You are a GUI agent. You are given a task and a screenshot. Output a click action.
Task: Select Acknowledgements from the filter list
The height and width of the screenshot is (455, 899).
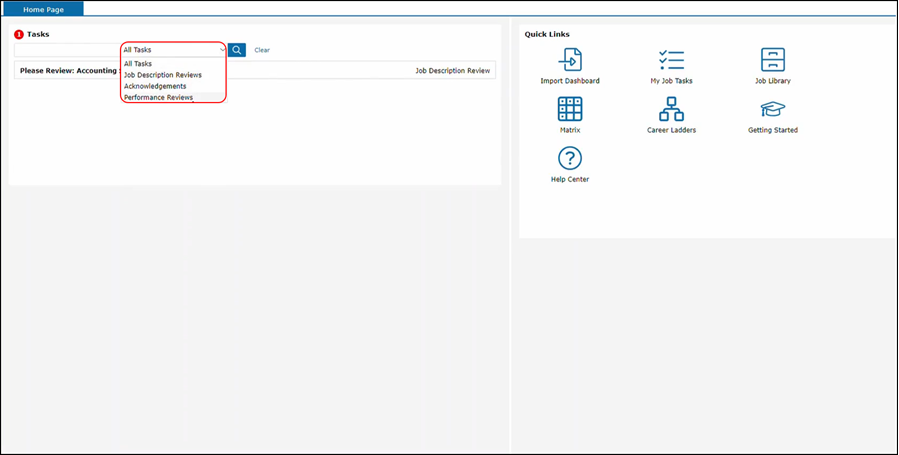[155, 86]
